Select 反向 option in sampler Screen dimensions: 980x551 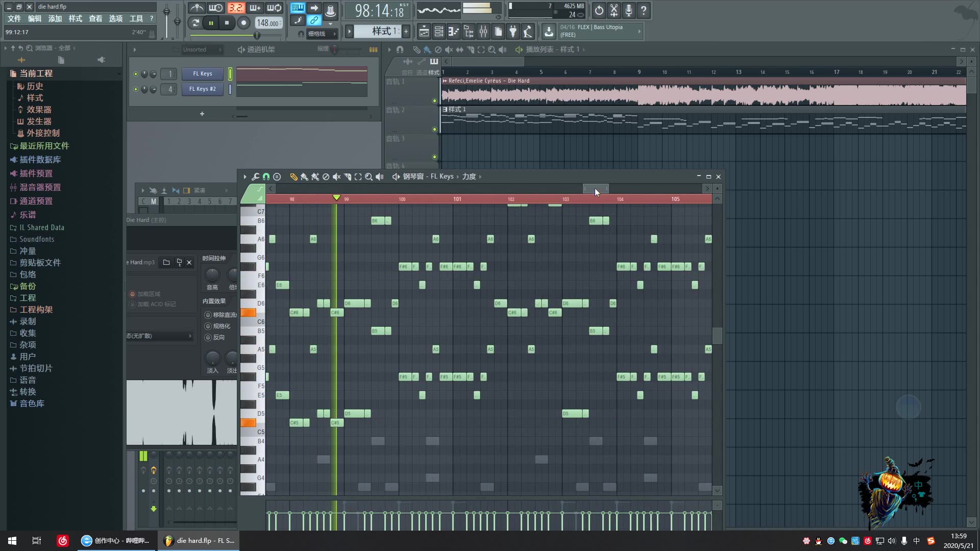(x=215, y=337)
